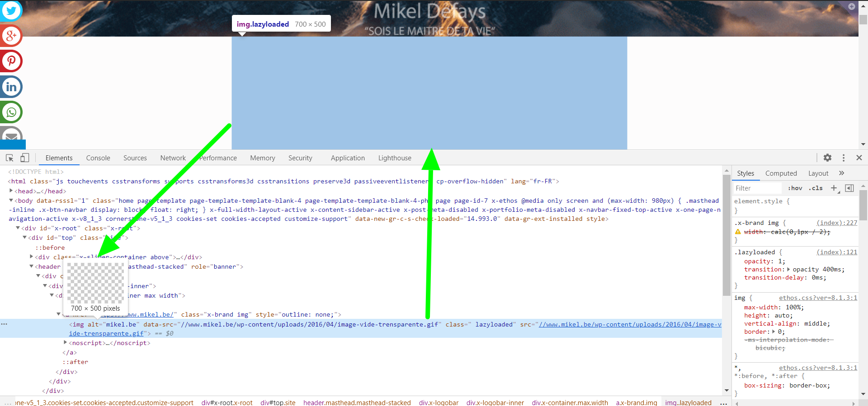Open the ellipsis actions on the selected img row
Viewport: 868px width, 406px height.
click(4, 324)
